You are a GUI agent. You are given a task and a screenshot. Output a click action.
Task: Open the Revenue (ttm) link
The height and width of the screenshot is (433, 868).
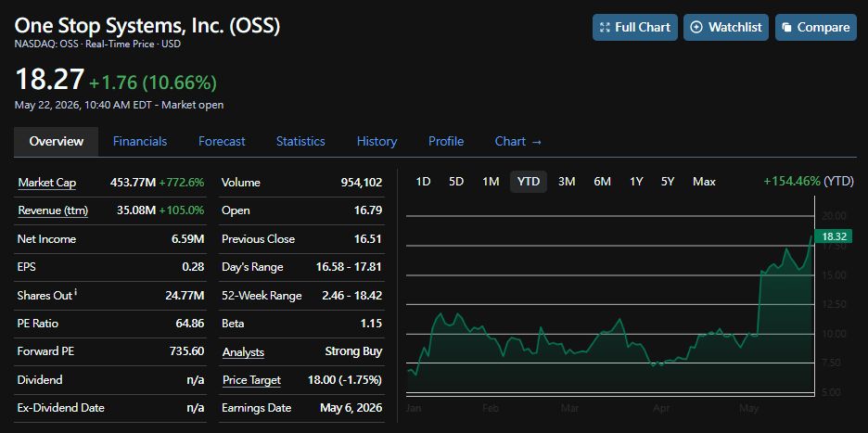[x=53, y=211]
